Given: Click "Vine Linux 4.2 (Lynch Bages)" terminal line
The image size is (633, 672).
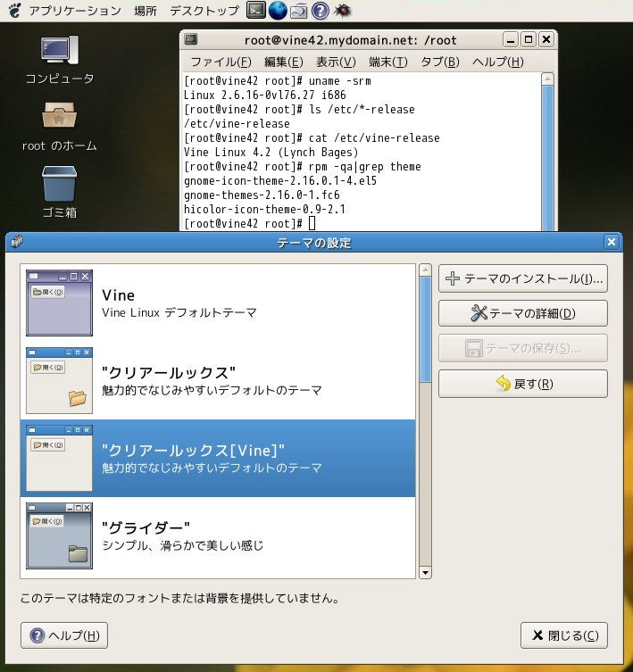Looking at the screenshot, I should [x=271, y=152].
